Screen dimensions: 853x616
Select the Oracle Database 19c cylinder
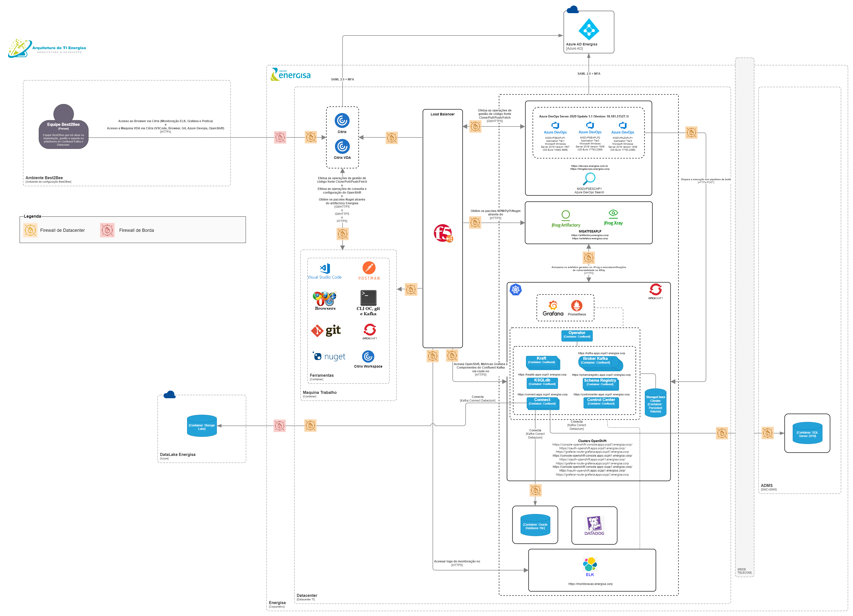pos(535,525)
